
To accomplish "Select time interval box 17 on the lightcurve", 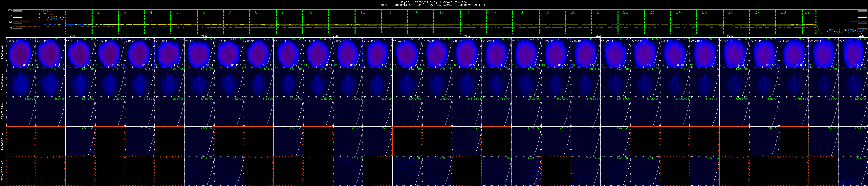I will coord(499,22).
